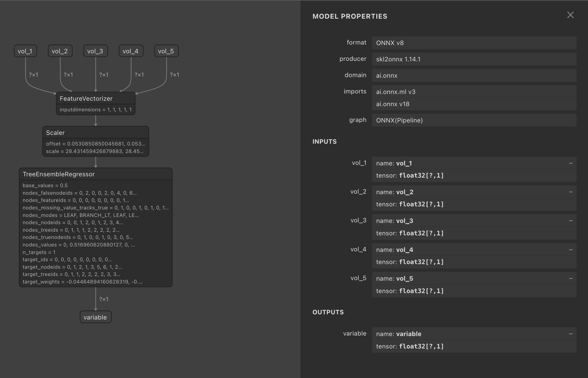The height and width of the screenshot is (378, 588).
Task: Click the ?×1 edge label above variable output
Action: click(x=104, y=299)
